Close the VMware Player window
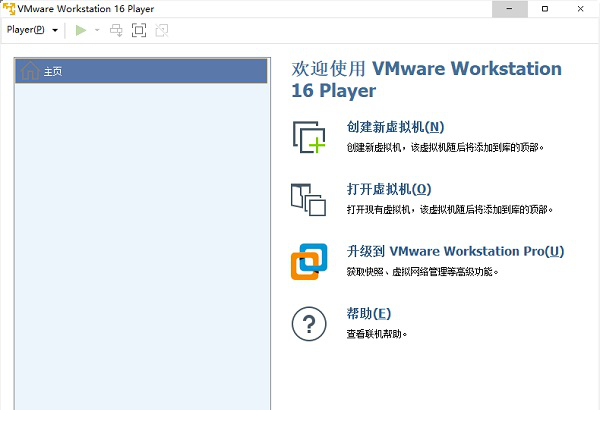Viewport: 600px width, 426px height. pos(580,9)
